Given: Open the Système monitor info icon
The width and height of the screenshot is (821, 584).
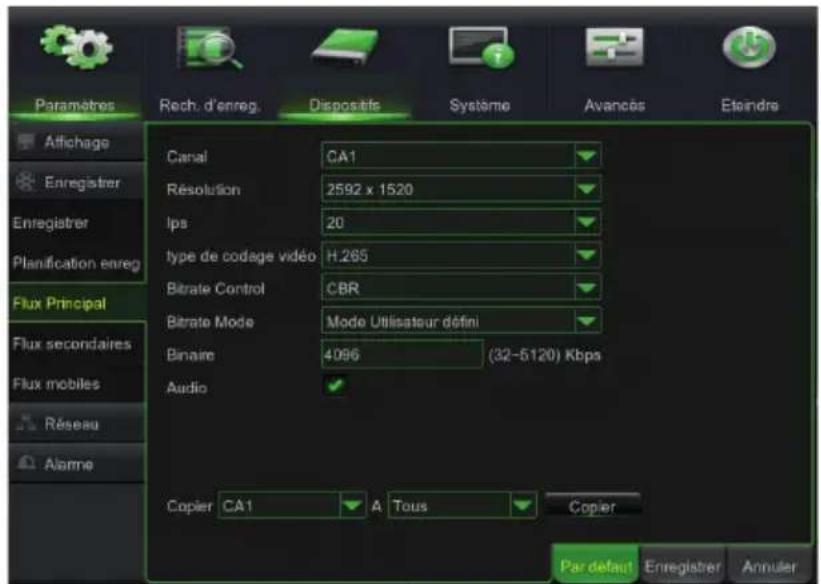Looking at the screenshot, I should click(x=481, y=48).
